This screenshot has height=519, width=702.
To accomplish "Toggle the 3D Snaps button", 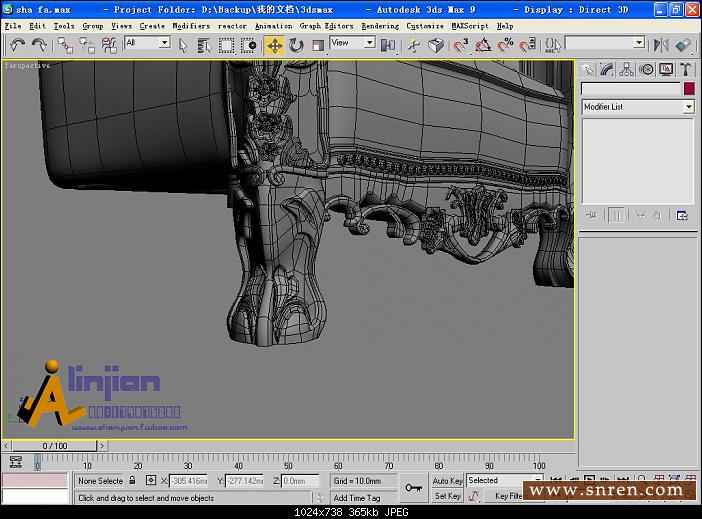I will pyautogui.click(x=461, y=45).
